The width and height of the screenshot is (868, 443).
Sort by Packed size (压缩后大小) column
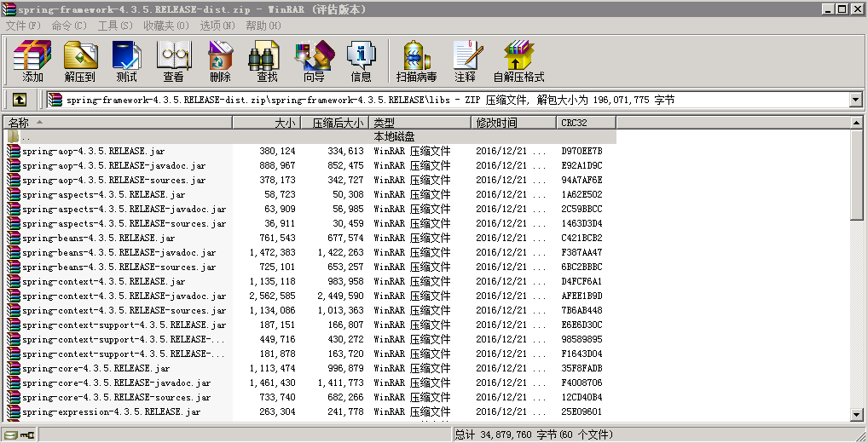pyautogui.click(x=335, y=123)
